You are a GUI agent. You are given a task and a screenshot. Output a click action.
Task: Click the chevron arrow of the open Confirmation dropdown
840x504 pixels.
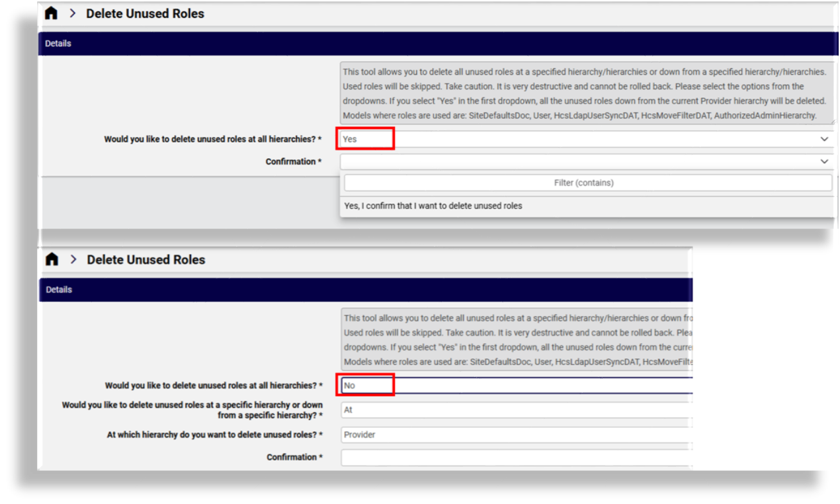coord(824,161)
